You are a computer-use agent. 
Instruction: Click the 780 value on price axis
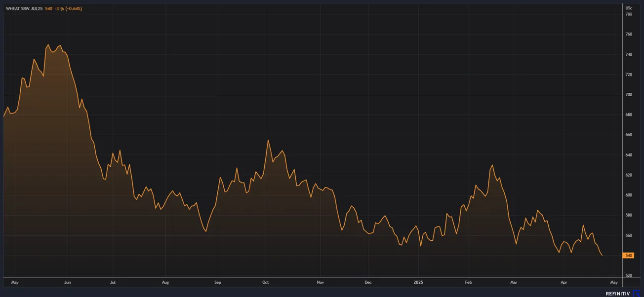(629, 14)
